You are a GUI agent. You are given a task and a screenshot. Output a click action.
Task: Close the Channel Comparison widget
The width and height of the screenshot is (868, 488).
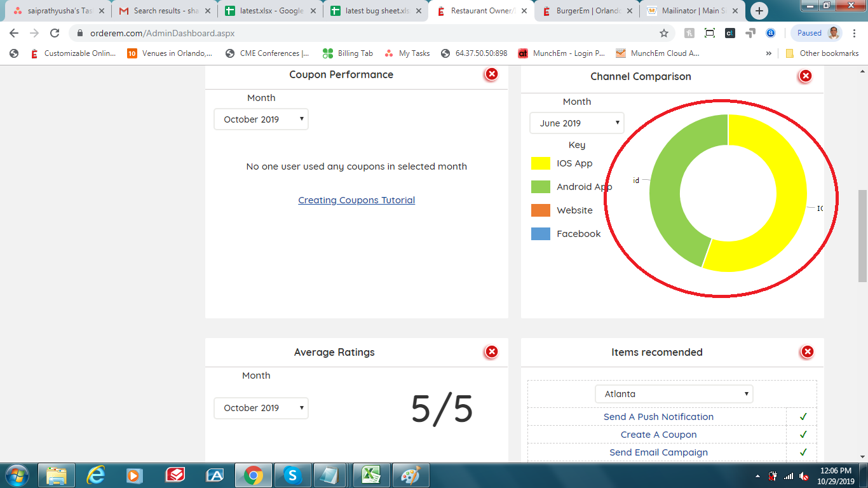click(x=805, y=76)
